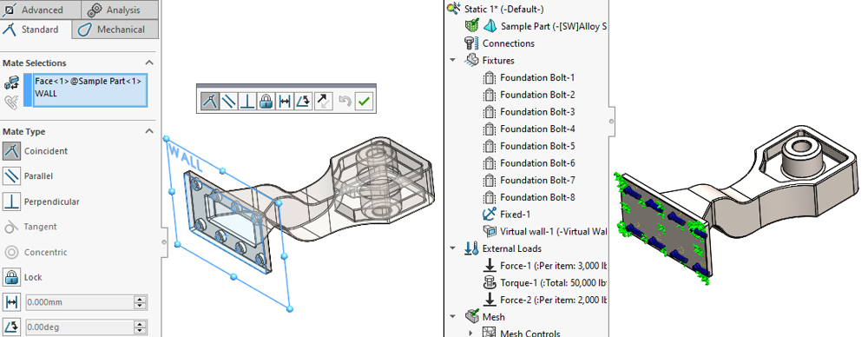868x337 pixels.
Task: Toggle the Distance mate button
Action: tap(11, 302)
